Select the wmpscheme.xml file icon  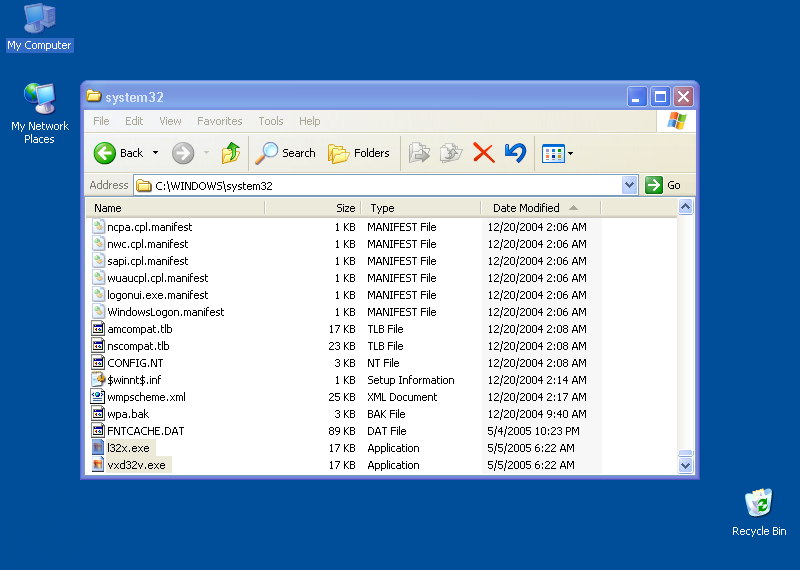98,396
